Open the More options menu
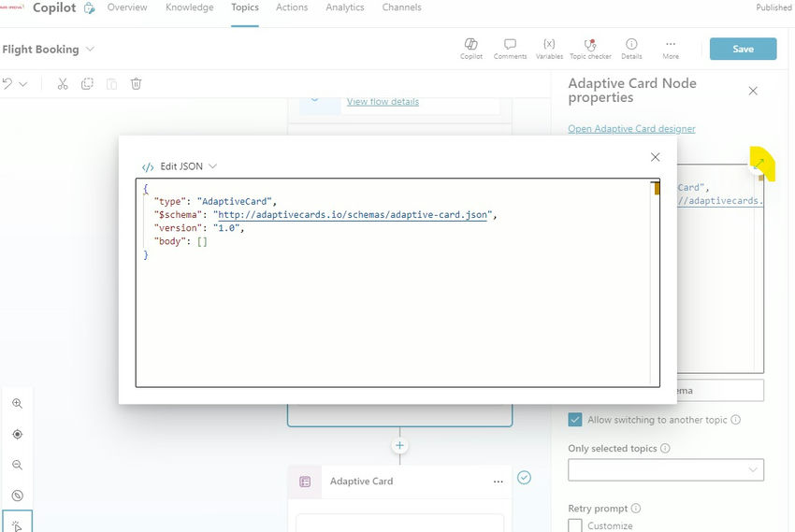This screenshot has height=532, width=795. tap(671, 49)
